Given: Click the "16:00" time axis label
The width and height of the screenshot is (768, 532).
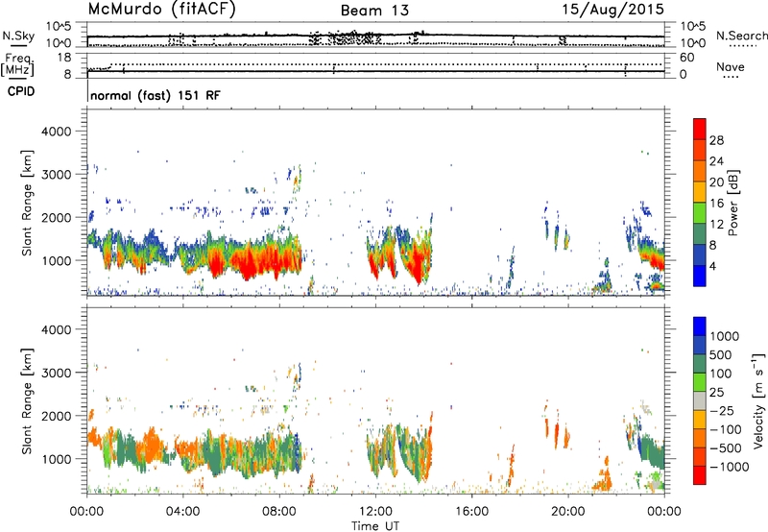Looking at the screenshot, I should [x=471, y=512].
